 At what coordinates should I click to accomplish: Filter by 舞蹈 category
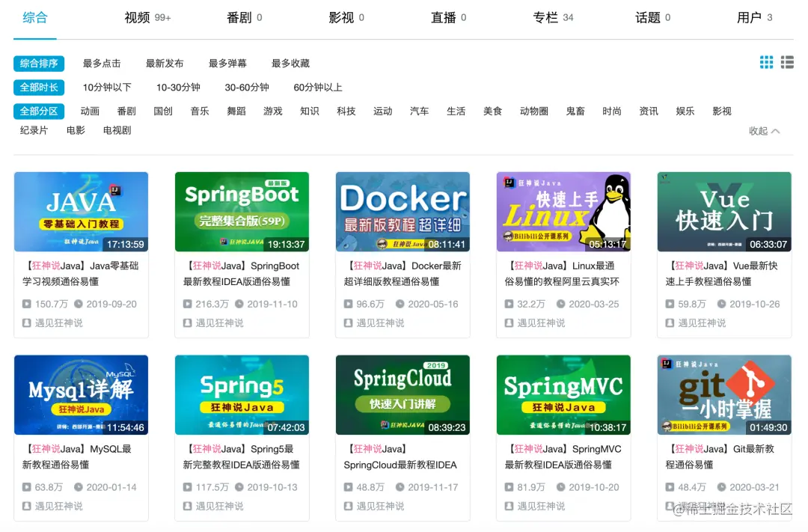(236, 111)
